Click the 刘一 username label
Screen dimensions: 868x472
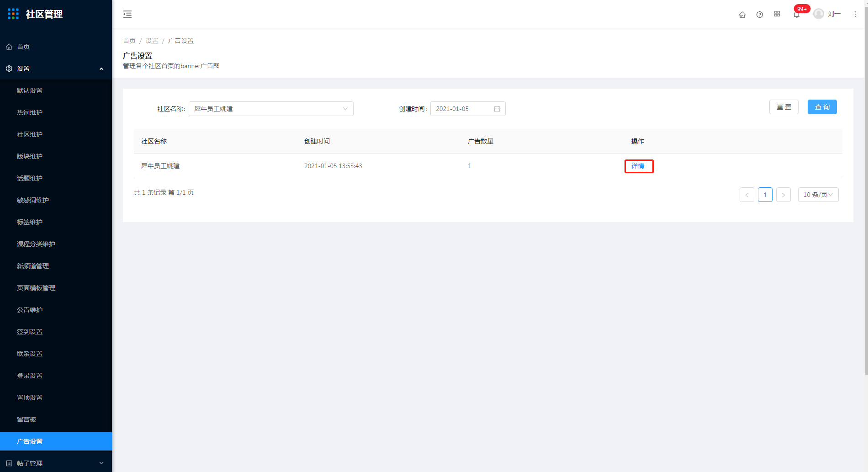click(834, 14)
